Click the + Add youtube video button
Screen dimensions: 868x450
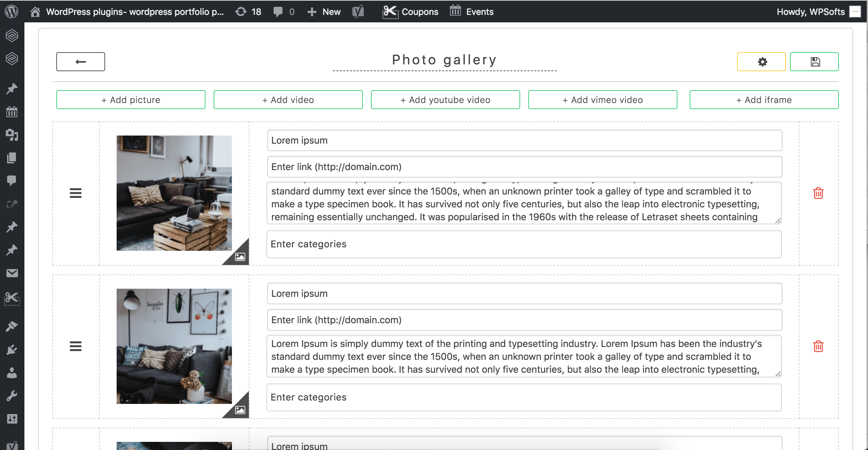(x=445, y=100)
